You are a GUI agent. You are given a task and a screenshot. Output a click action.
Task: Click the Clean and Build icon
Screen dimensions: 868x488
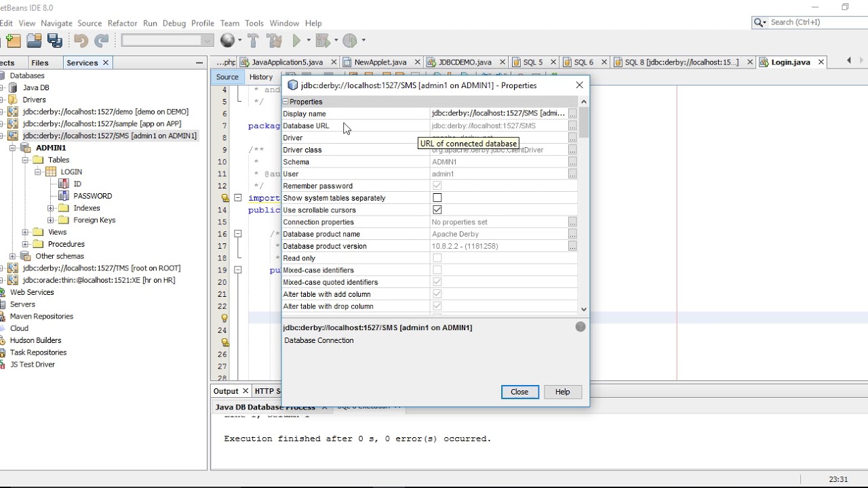point(274,41)
